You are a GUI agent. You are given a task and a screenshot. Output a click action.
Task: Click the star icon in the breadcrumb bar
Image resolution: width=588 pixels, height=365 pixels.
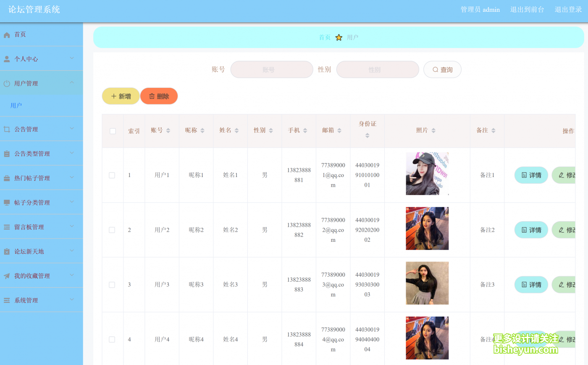[339, 37]
